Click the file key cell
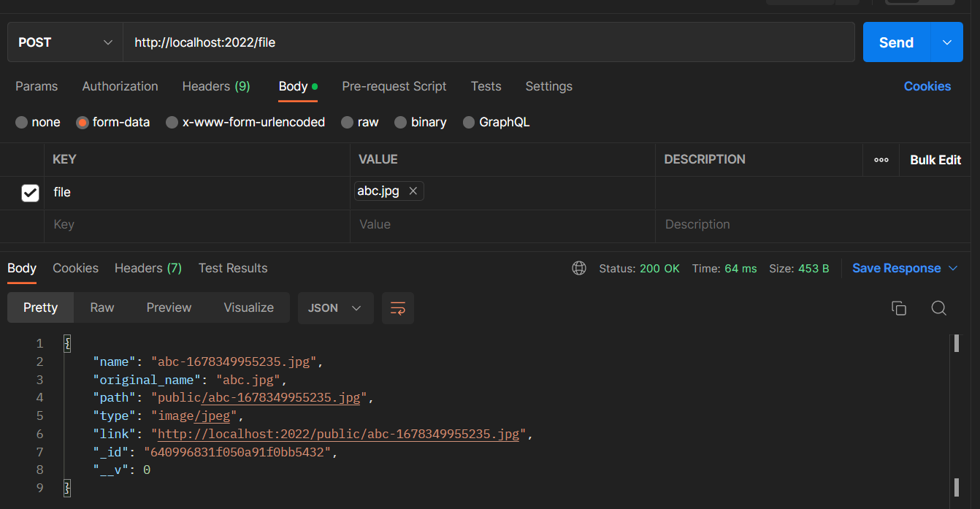Image resolution: width=980 pixels, height=509 pixels. coord(197,193)
